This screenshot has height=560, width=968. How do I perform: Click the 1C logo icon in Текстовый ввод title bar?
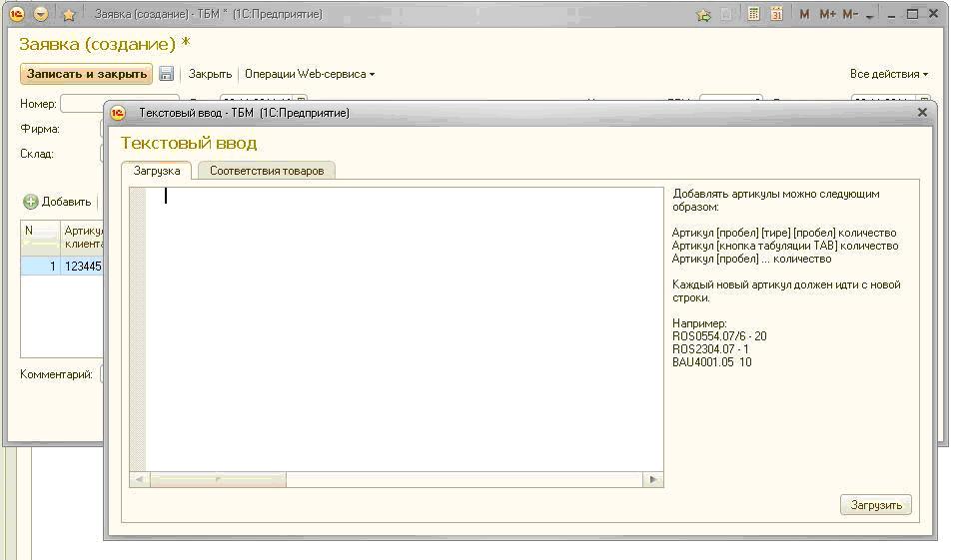[118, 113]
